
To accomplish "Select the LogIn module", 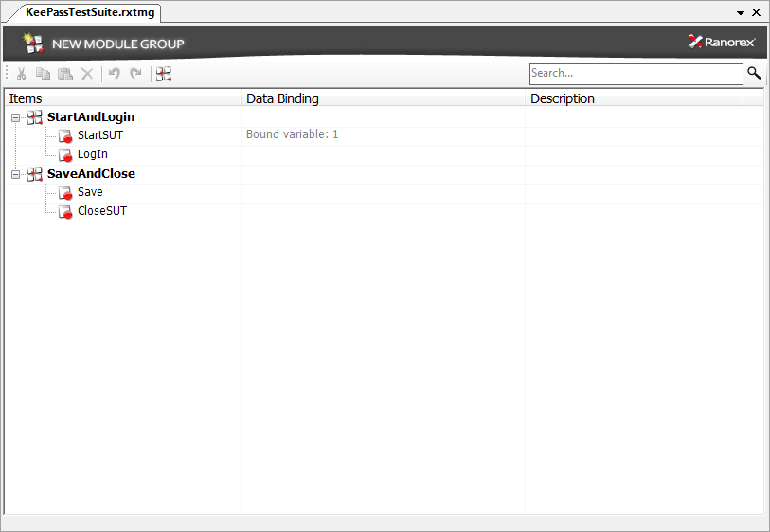I will (x=92, y=154).
